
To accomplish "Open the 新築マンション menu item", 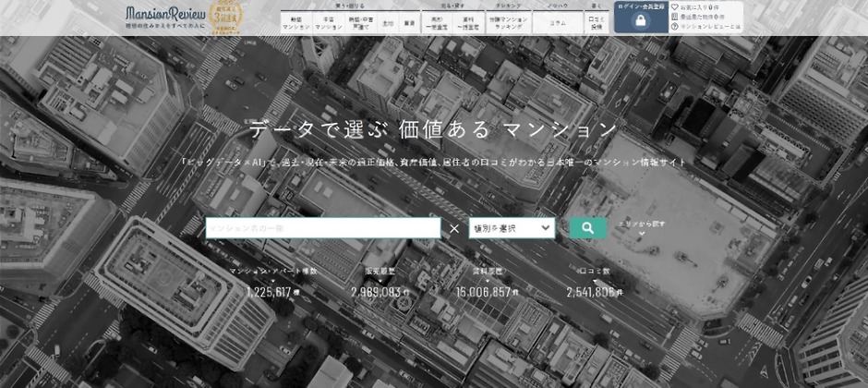I will 296,23.
